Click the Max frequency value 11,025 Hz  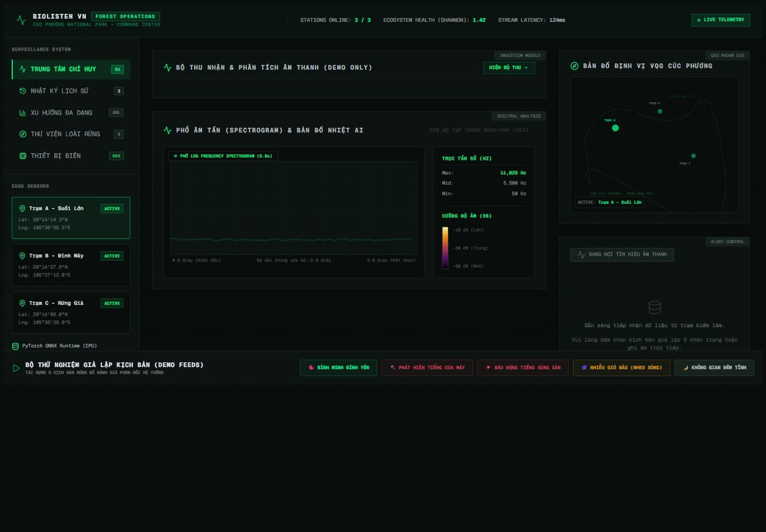[x=513, y=173]
